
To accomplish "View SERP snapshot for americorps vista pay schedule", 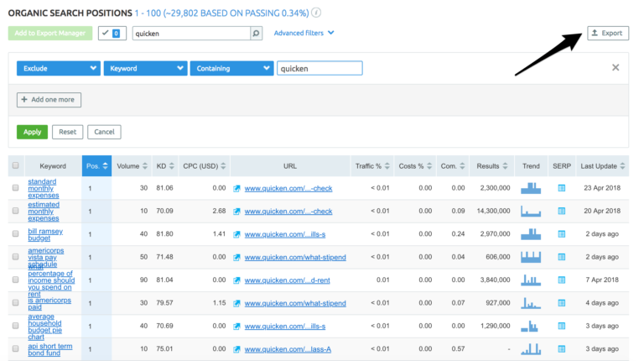I will pyautogui.click(x=562, y=257).
